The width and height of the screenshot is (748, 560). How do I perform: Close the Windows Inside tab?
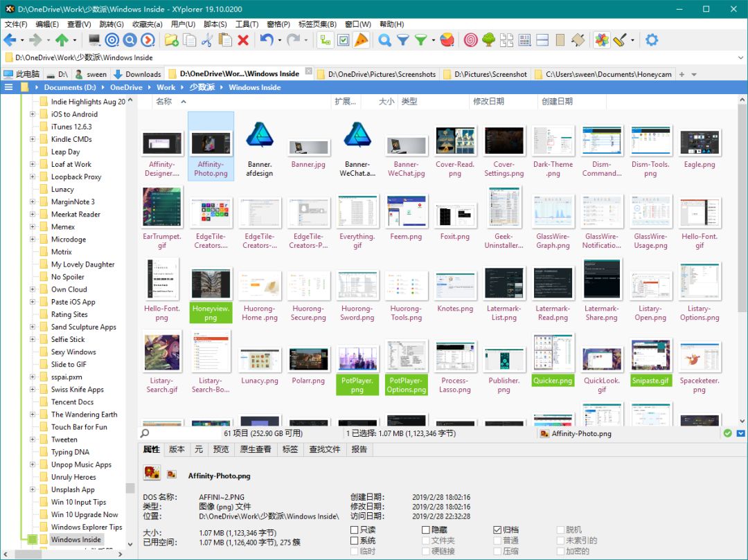coord(309,71)
